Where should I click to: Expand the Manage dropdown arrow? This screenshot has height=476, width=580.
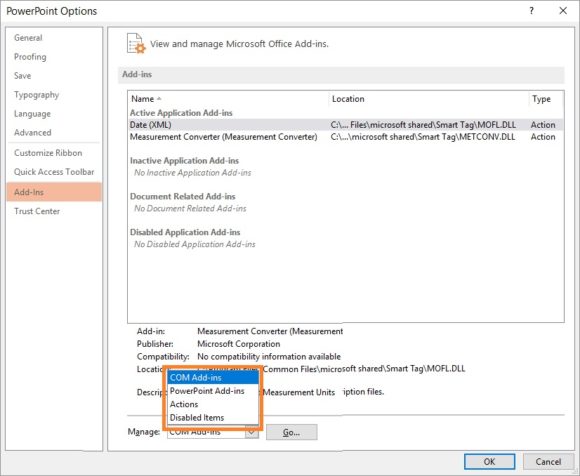tap(252, 432)
